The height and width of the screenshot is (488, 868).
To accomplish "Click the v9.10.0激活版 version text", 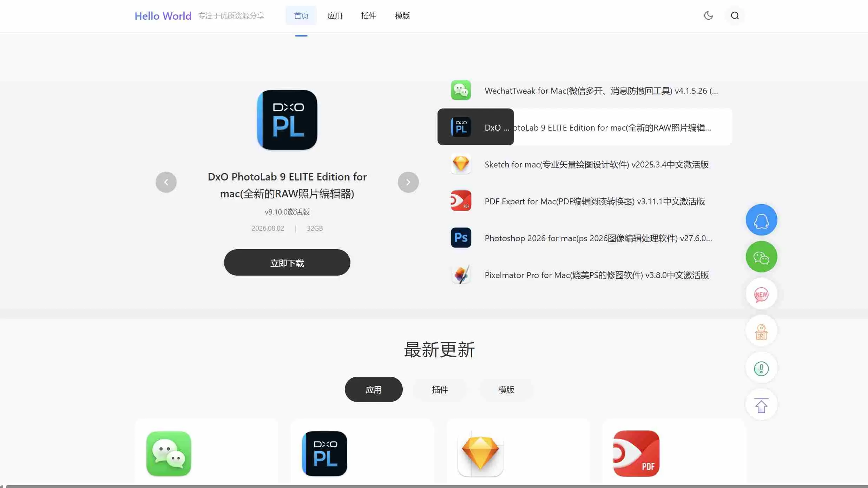I will tap(287, 212).
